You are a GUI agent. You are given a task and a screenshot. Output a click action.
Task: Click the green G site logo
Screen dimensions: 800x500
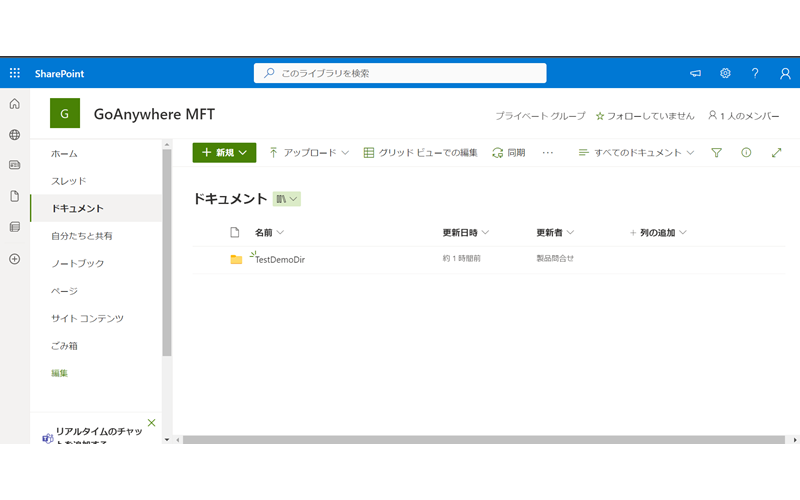point(65,113)
